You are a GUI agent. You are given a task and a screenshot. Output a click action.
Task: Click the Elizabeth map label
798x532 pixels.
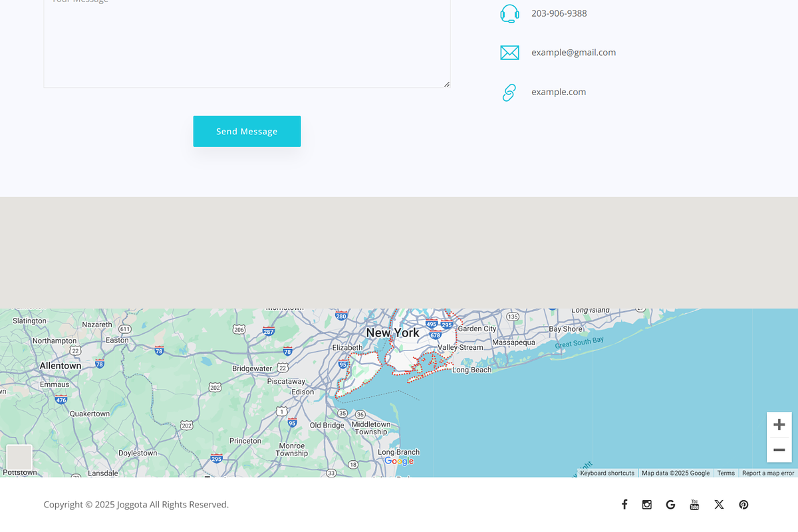[348, 347]
